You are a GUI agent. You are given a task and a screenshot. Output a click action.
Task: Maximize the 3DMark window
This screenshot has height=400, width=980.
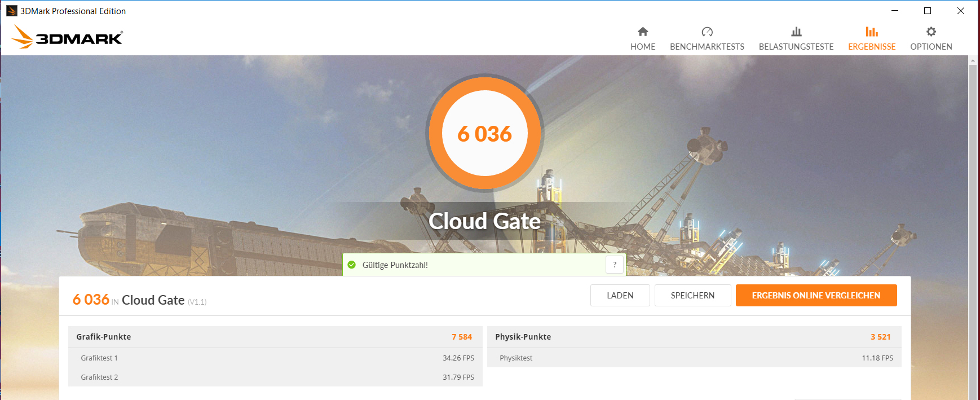928,11
